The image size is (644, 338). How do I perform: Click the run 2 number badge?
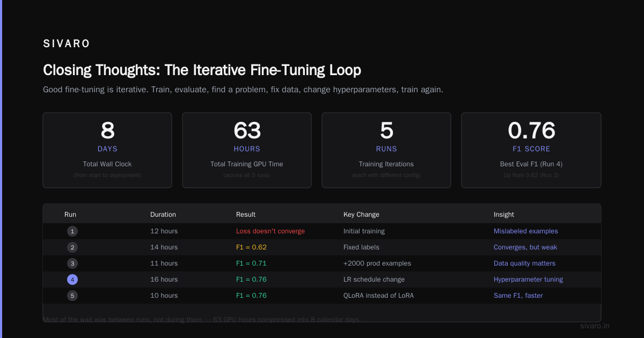72,247
